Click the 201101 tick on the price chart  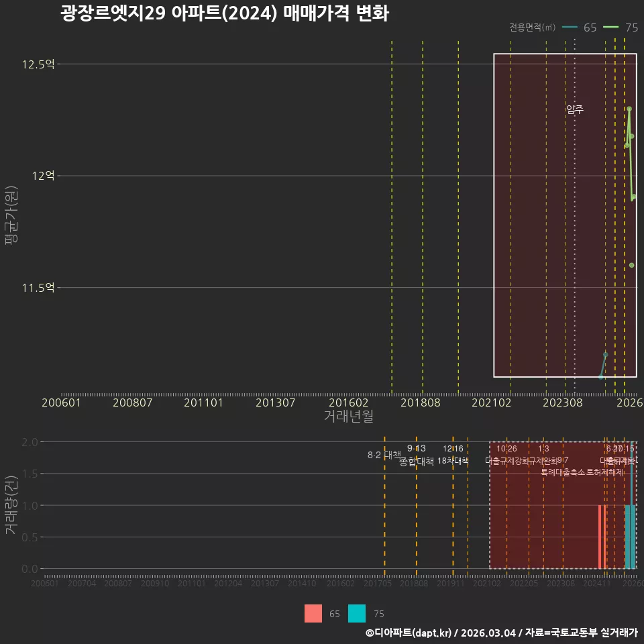pyautogui.click(x=203, y=402)
